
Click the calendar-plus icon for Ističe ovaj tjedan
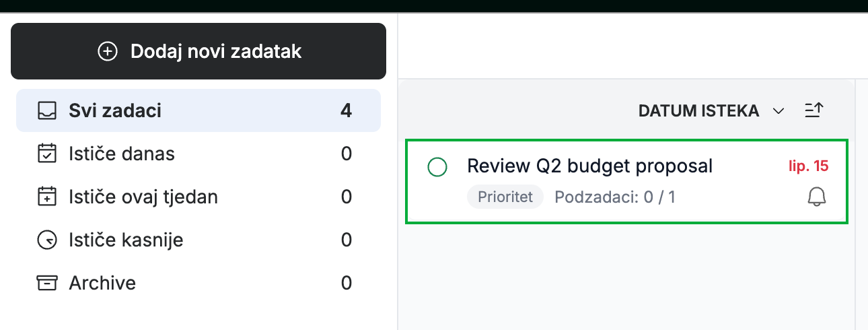click(46, 197)
